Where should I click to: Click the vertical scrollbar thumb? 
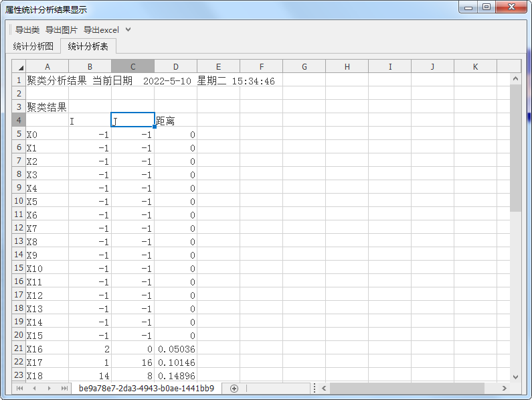515,147
